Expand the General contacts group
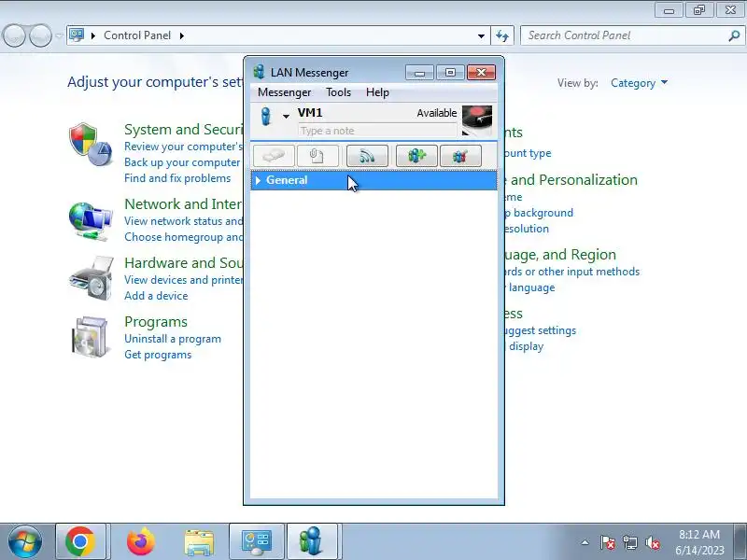The height and width of the screenshot is (560, 747). click(258, 180)
